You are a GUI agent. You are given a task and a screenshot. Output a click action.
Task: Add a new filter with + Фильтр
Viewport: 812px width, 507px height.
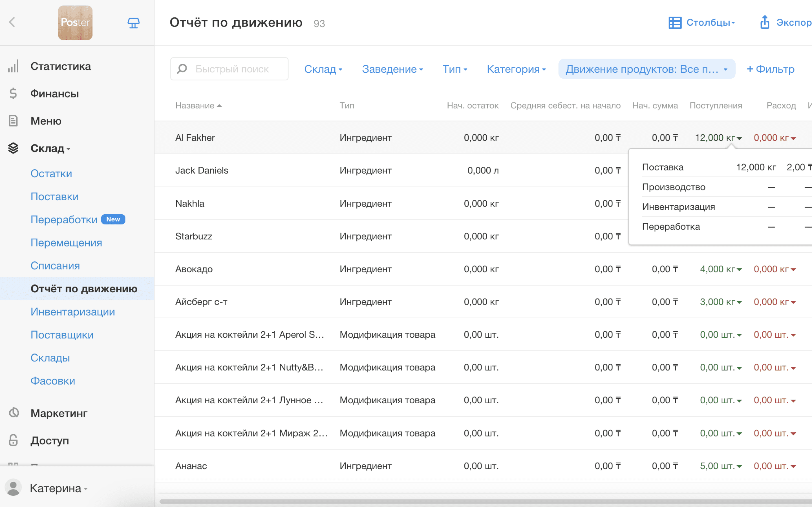pyautogui.click(x=770, y=69)
